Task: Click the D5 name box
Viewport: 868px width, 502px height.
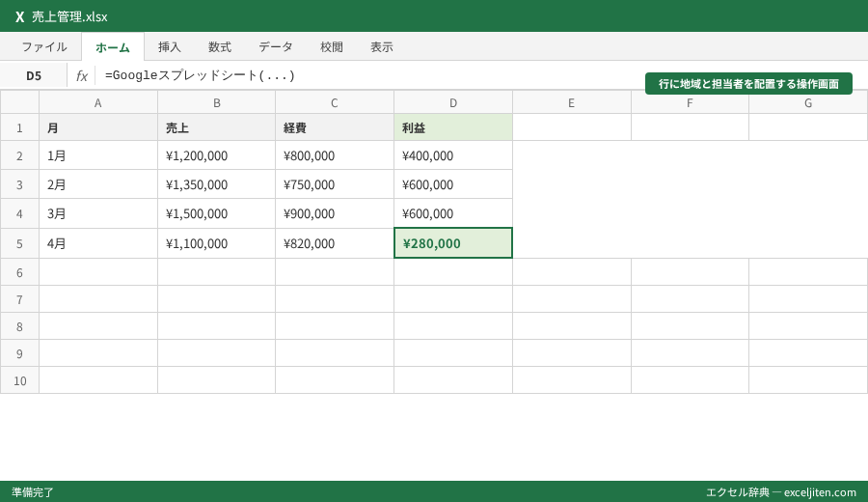Action: [x=34, y=76]
